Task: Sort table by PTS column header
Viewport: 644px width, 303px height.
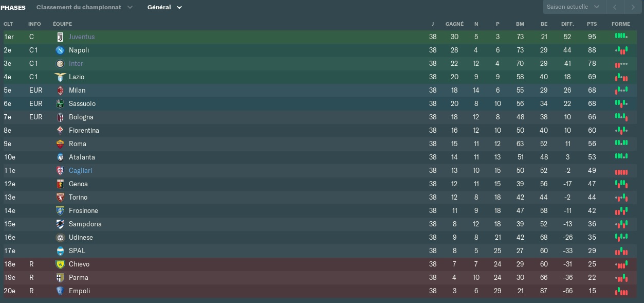Action: coord(592,24)
